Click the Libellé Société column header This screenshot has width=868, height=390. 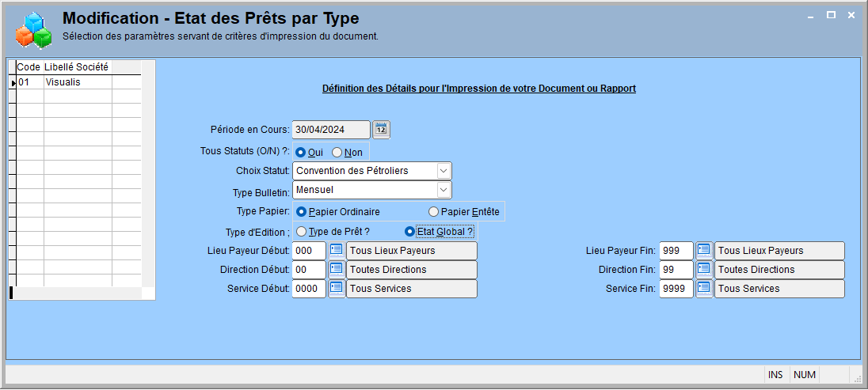78,67
